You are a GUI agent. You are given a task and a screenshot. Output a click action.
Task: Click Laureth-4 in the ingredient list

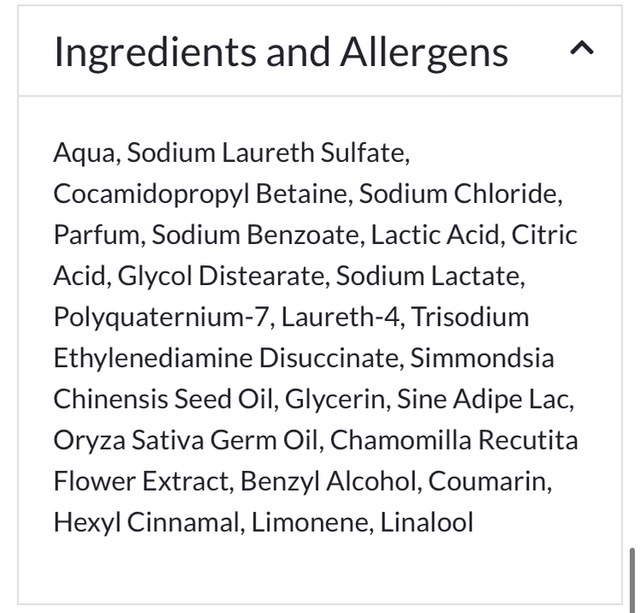click(340, 317)
